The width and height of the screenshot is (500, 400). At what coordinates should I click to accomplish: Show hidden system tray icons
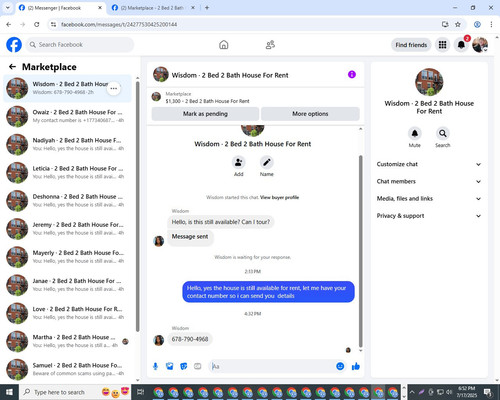(412, 392)
